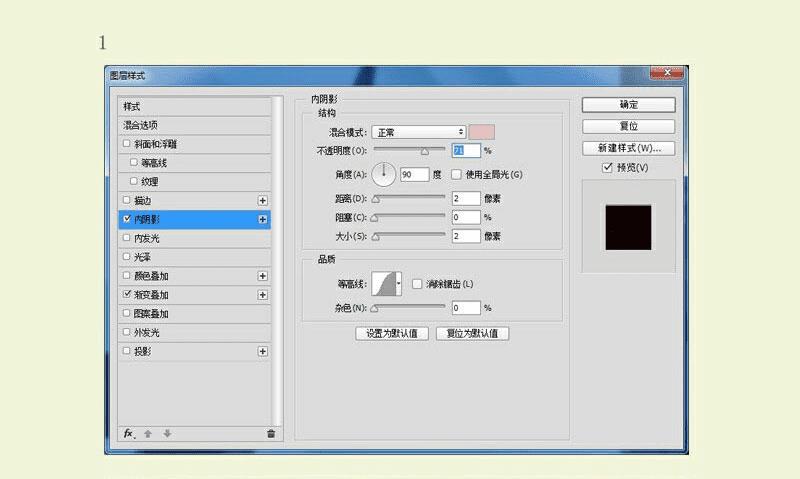
Task: Select the 内发光 row label
Action: tap(147, 238)
